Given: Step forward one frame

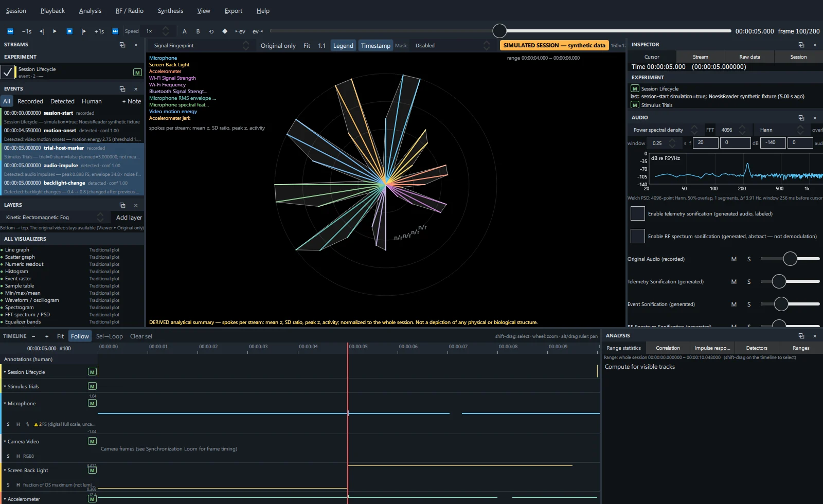Looking at the screenshot, I should [x=84, y=31].
